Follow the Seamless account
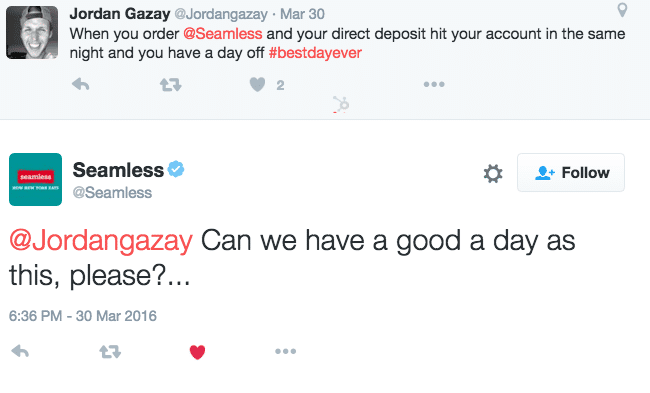 click(571, 172)
